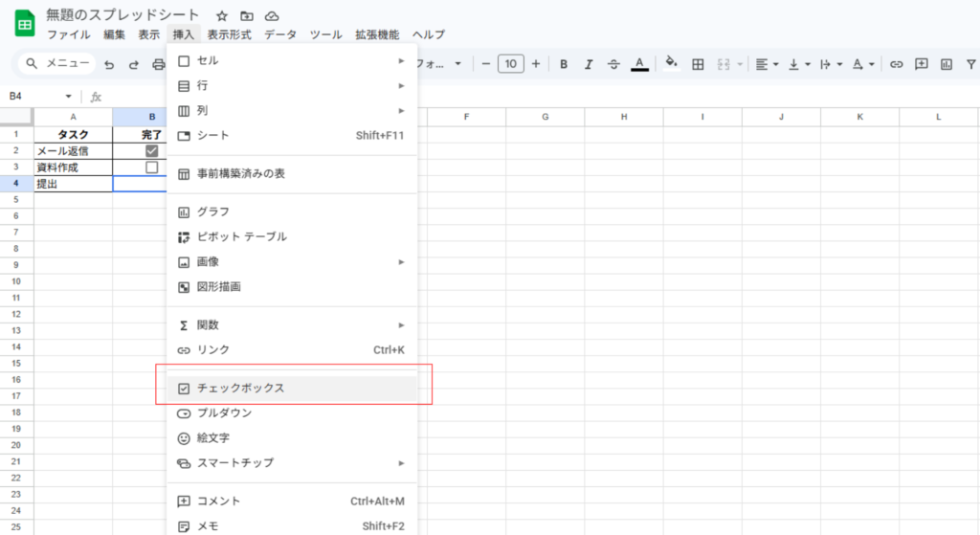Insert a グラフ
This screenshot has height=535, width=980.
(292, 212)
